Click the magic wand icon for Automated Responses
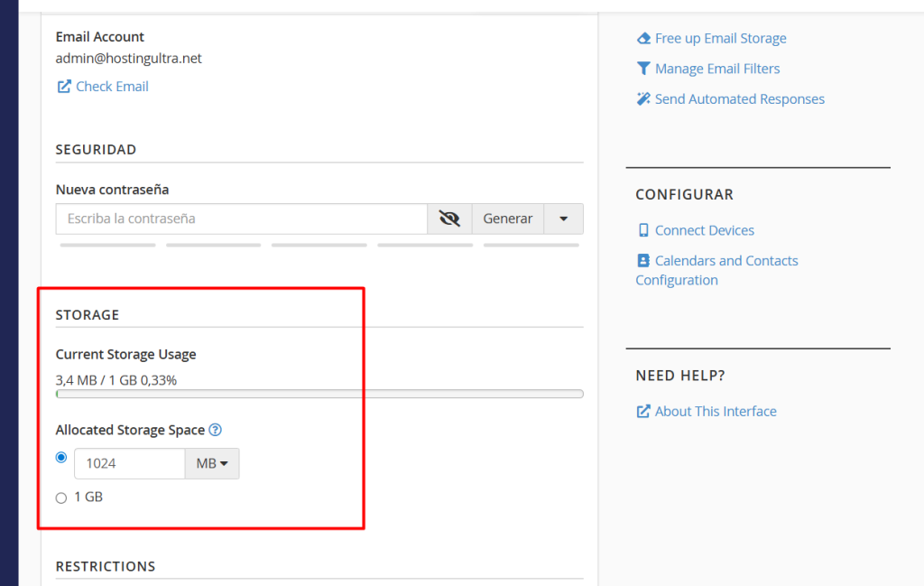 643,99
